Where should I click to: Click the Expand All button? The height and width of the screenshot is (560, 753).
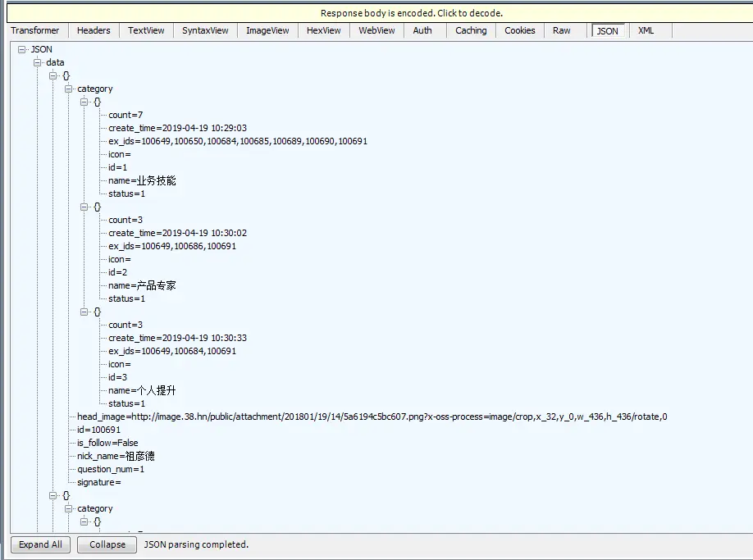(x=40, y=544)
